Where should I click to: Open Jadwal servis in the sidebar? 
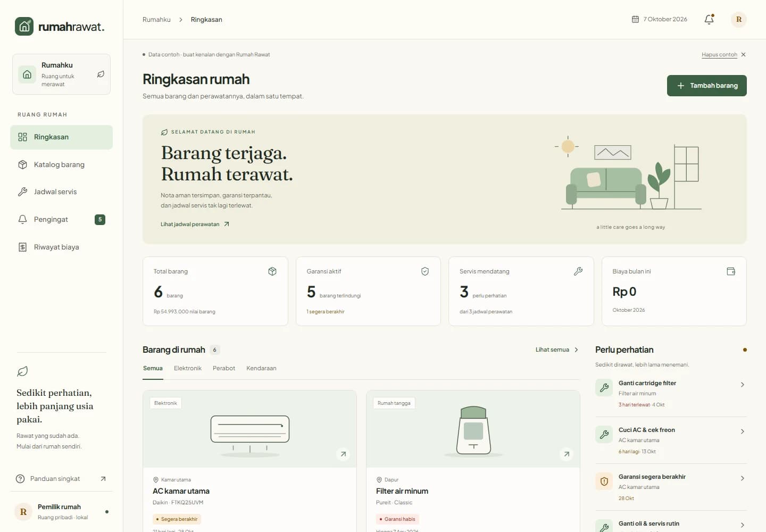tap(61, 192)
